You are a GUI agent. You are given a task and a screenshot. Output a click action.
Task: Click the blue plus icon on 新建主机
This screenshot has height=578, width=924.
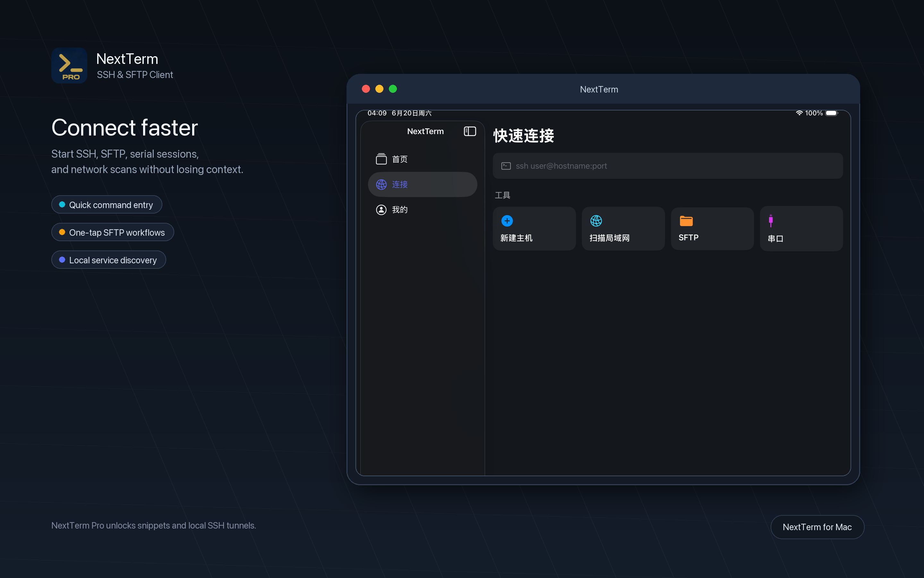click(507, 221)
